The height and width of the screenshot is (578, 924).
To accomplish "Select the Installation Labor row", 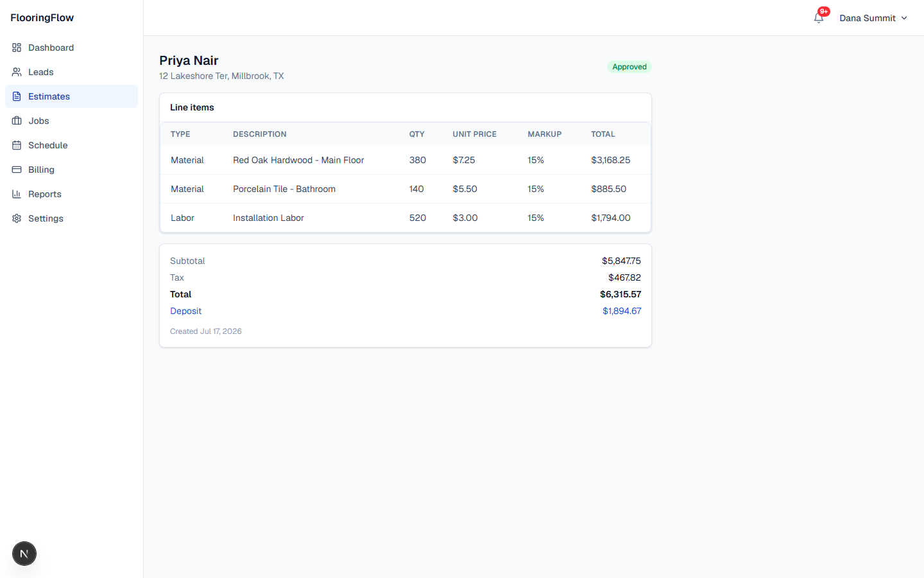I will click(406, 218).
